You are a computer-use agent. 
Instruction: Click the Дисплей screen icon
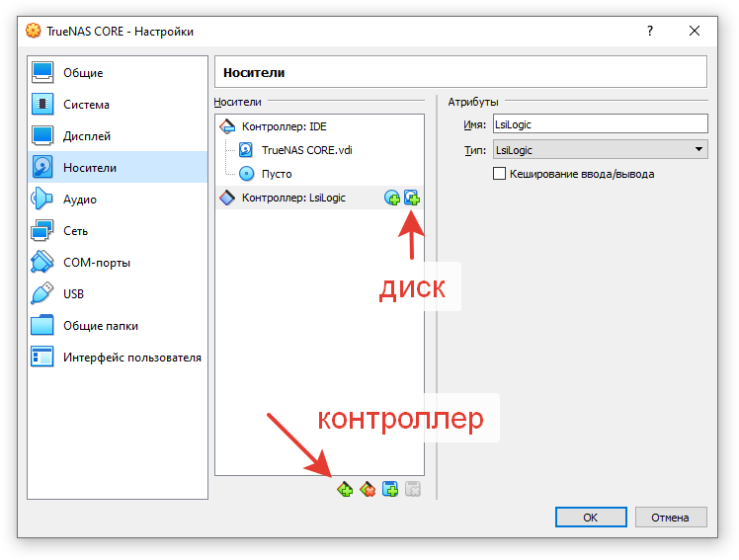coord(42,135)
